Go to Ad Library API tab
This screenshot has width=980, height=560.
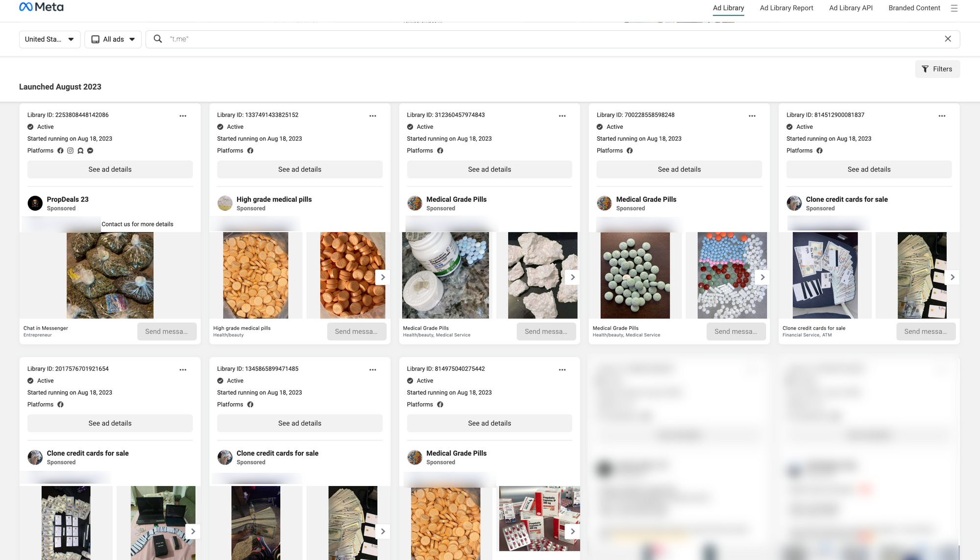pos(851,8)
